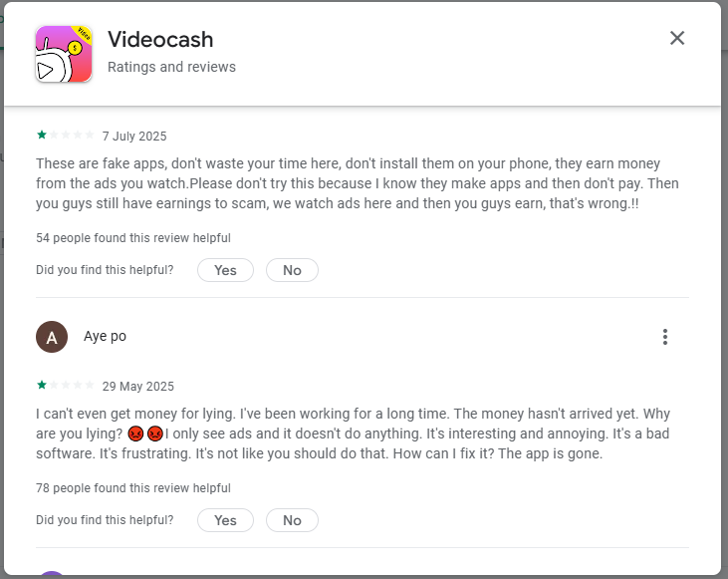Click the Videocash dialog title
The width and height of the screenshot is (728, 579).
160,40
